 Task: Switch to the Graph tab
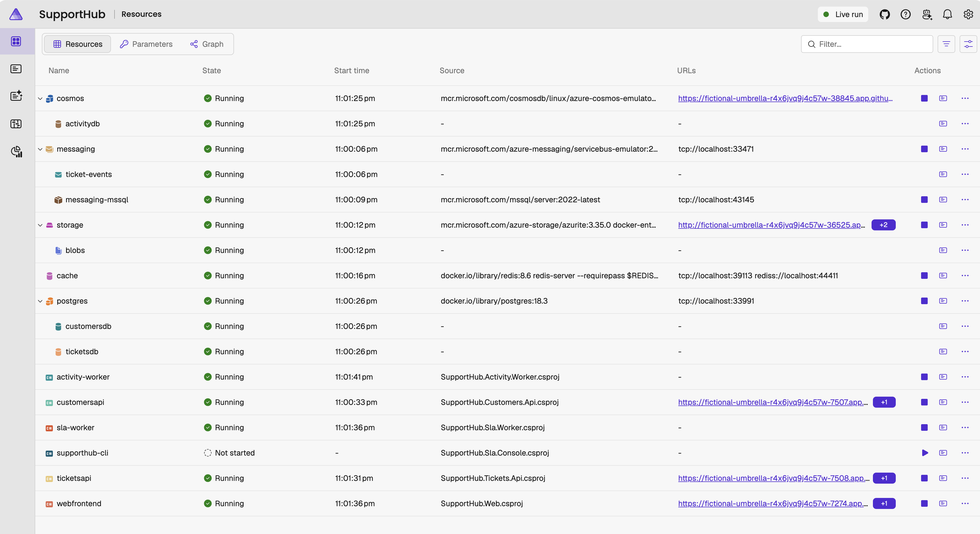(x=206, y=44)
